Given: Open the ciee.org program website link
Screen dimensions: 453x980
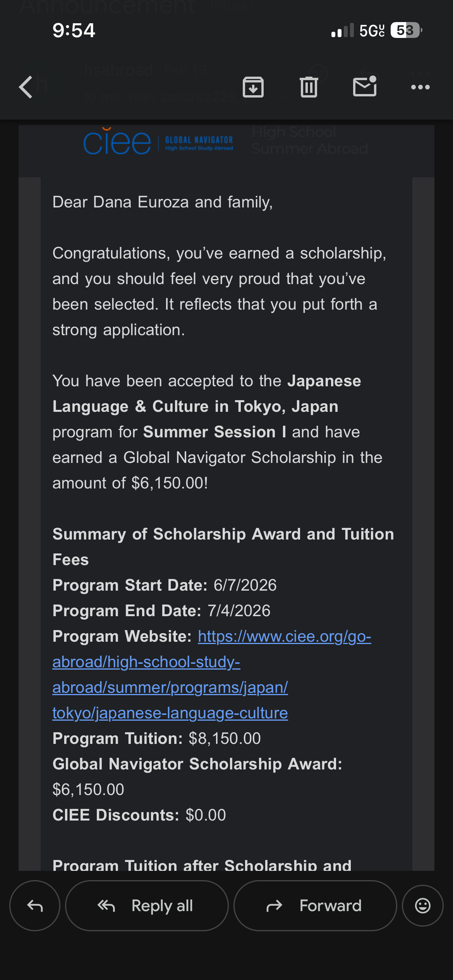Looking at the screenshot, I should pos(212,675).
